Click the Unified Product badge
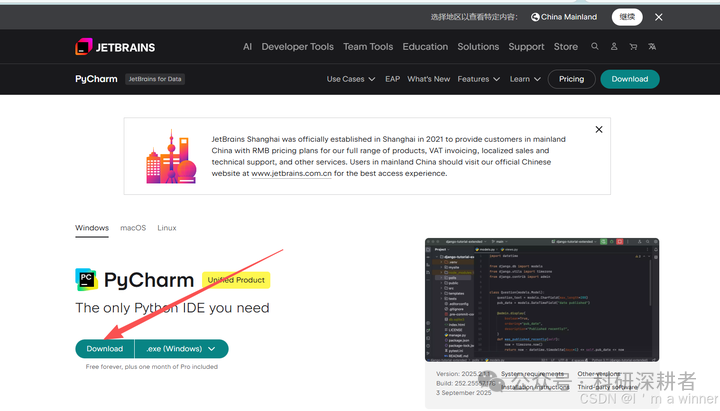 [x=236, y=280]
